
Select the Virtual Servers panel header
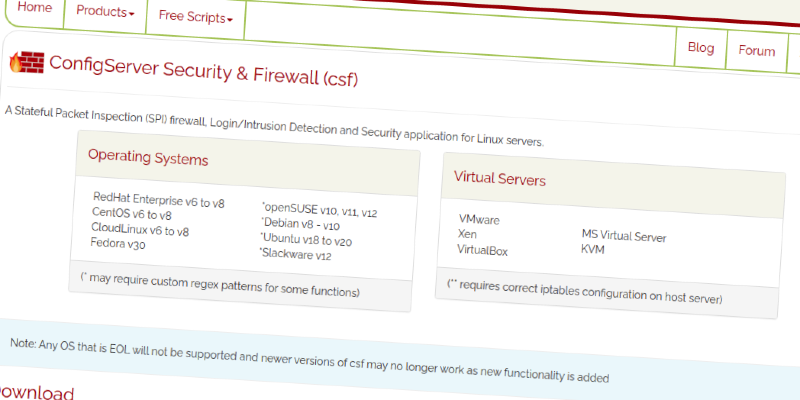pyautogui.click(x=500, y=179)
